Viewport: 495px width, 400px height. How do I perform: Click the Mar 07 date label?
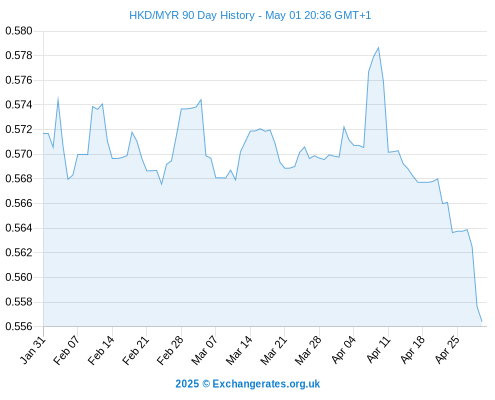coord(204,350)
